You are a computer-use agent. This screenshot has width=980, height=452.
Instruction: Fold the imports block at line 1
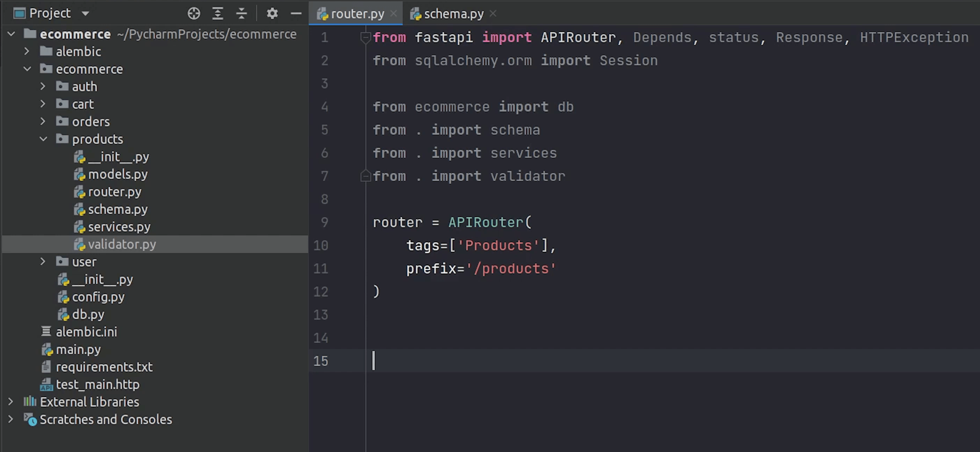click(366, 37)
